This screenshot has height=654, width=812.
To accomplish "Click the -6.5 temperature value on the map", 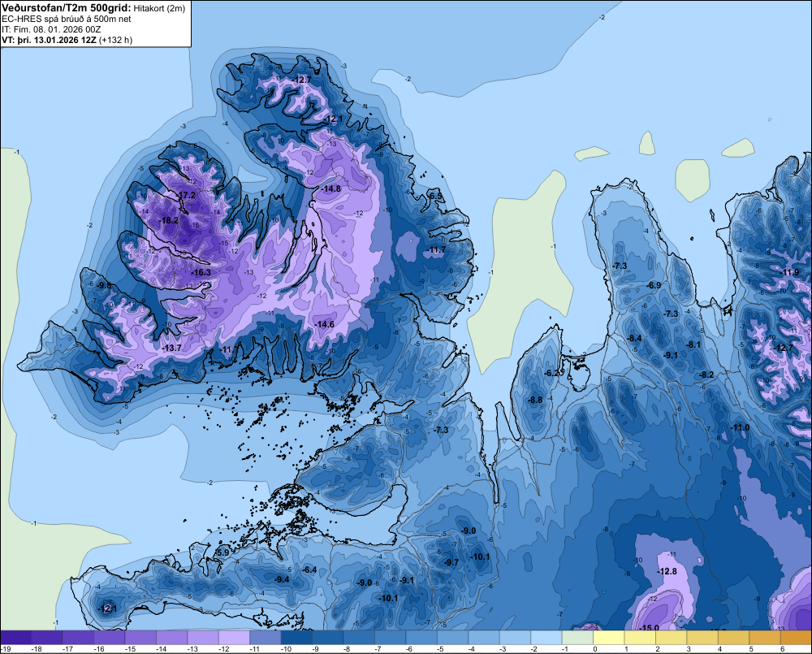I will (x=435, y=196).
